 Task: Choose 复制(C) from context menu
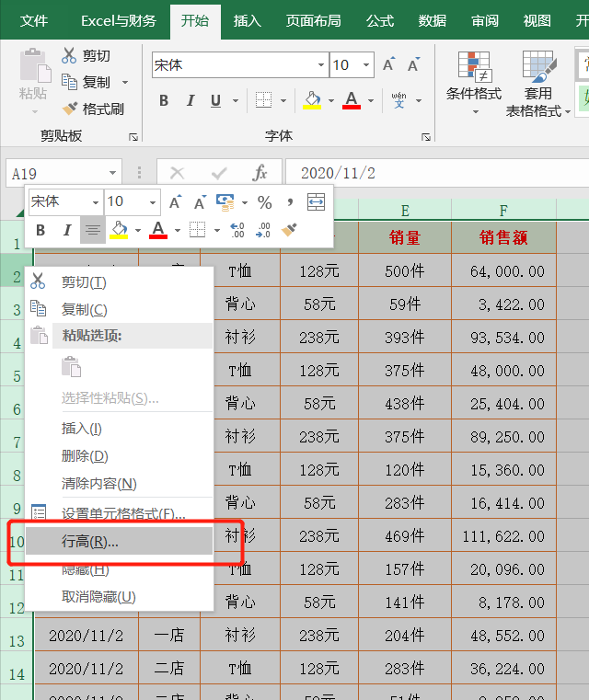point(120,309)
